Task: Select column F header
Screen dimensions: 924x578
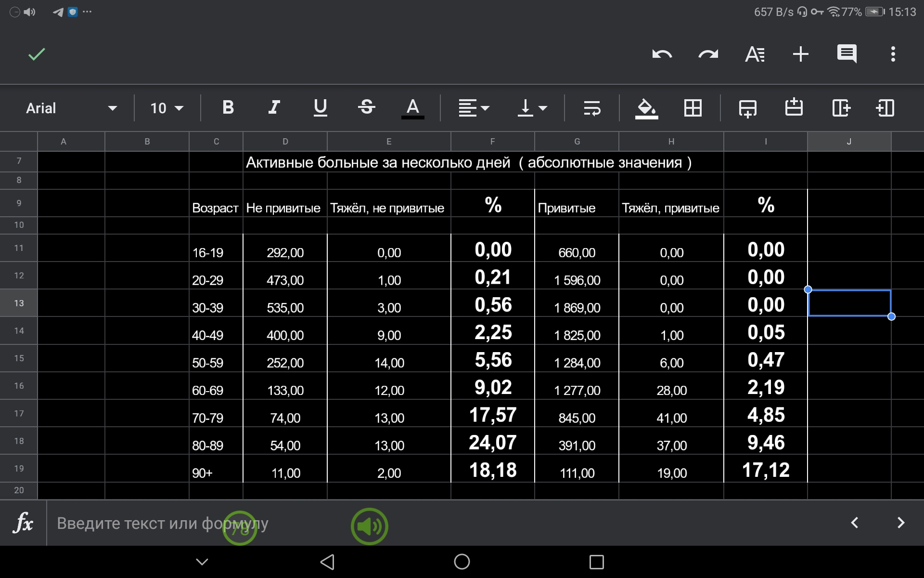Action: coord(492,142)
